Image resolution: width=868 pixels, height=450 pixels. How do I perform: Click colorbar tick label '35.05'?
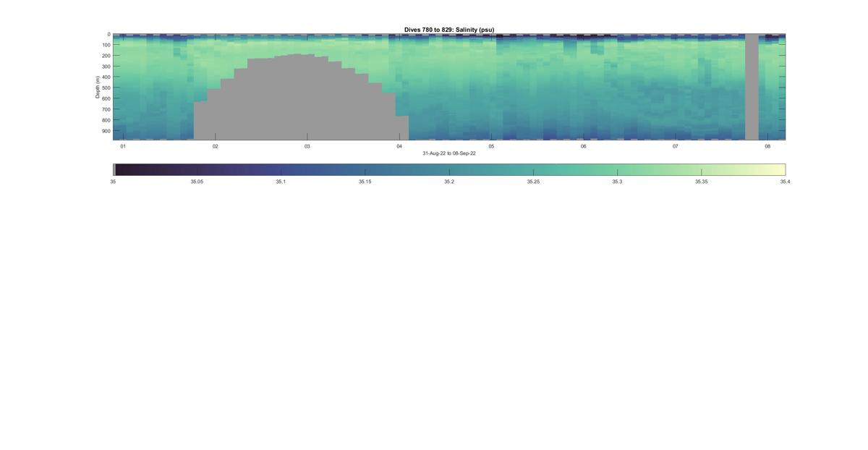click(x=197, y=182)
